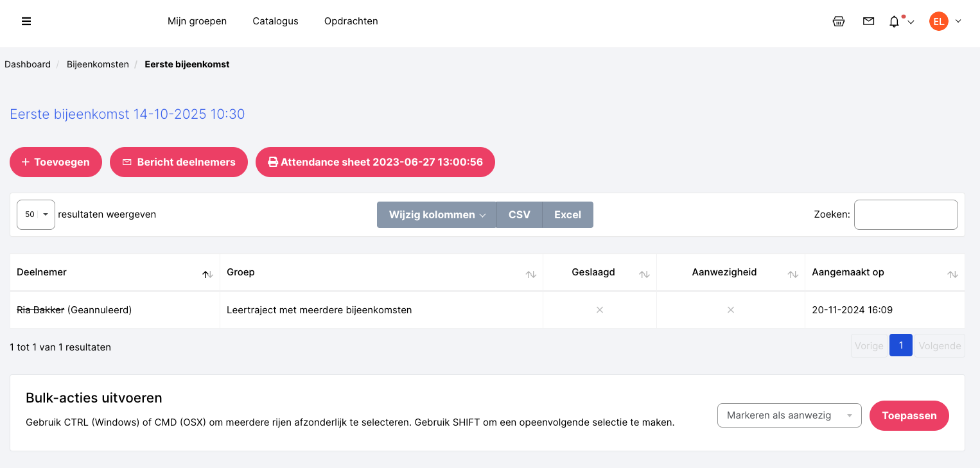This screenshot has height=468, width=980.
Task: Click the EL user avatar
Action: 938,21
